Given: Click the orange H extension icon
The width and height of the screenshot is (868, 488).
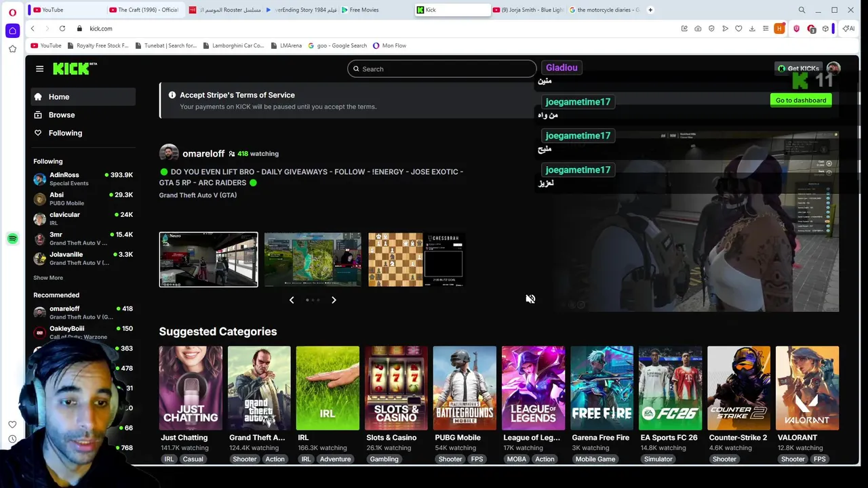Looking at the screenshot, I should pyautogui.click(x=779, y=28).
